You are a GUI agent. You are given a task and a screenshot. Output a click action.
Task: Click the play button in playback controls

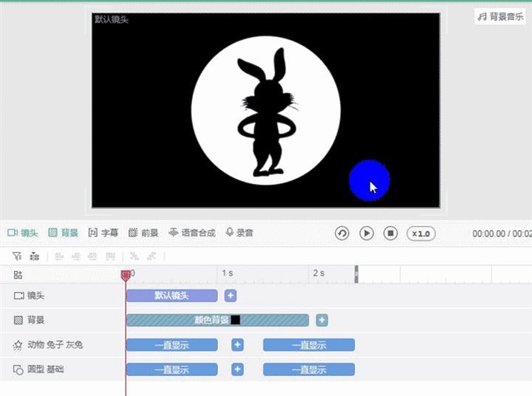pos(366,233)
